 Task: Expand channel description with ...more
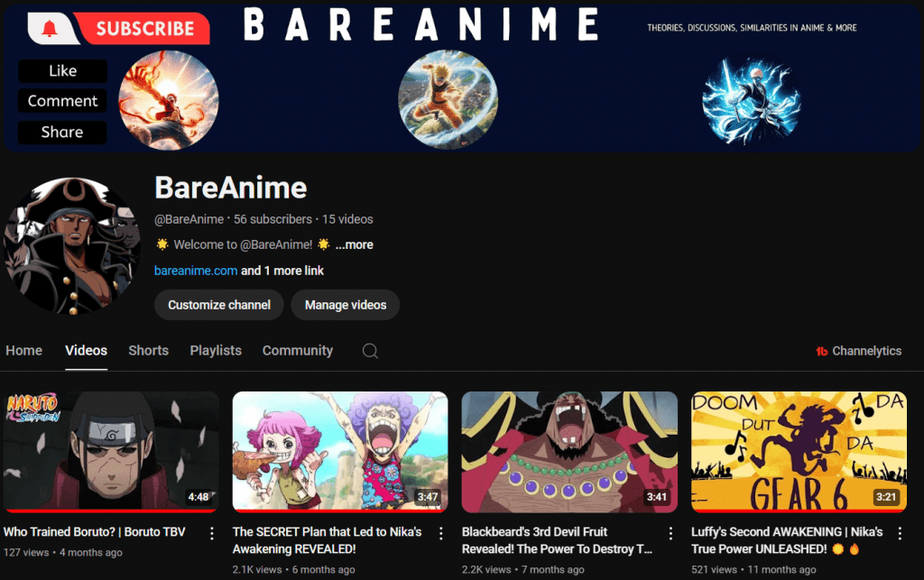(354, 245)
